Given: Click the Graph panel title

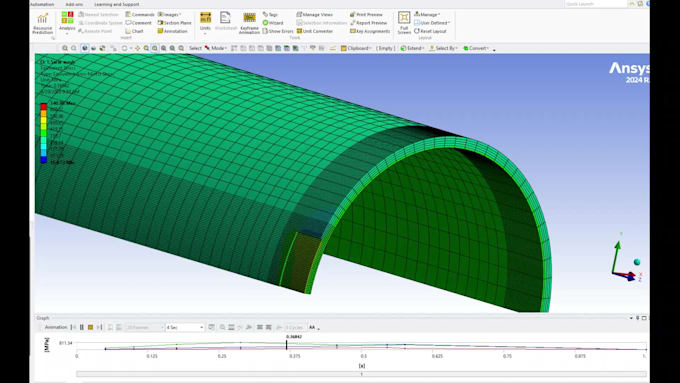Looking at the screenshot, I should pyautogui.click(x=43, y=318).
